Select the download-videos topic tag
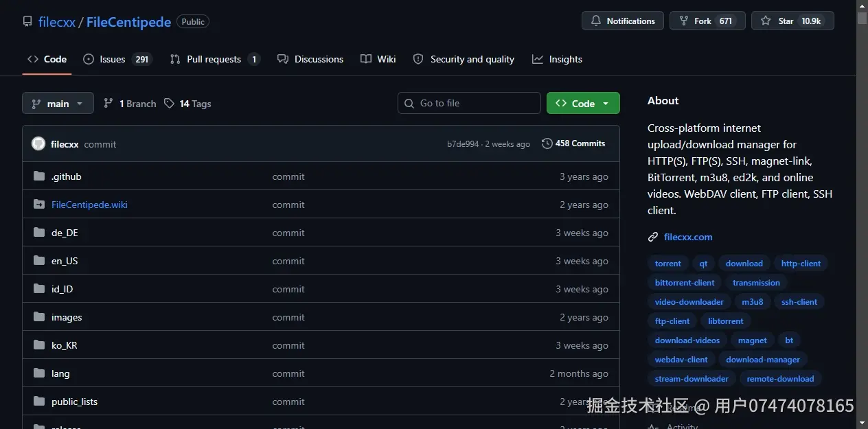The height and width of the screenshot is (429, 868). [687, 340]
